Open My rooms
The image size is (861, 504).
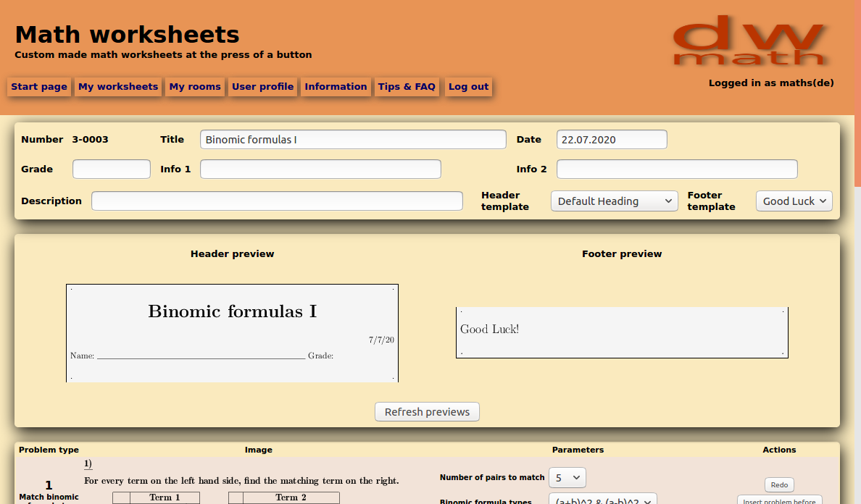tap(194, 86)
